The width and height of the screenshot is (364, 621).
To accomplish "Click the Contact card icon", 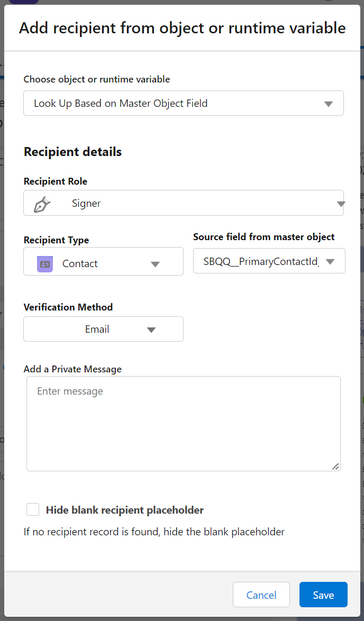I will (x=45, y=263).
